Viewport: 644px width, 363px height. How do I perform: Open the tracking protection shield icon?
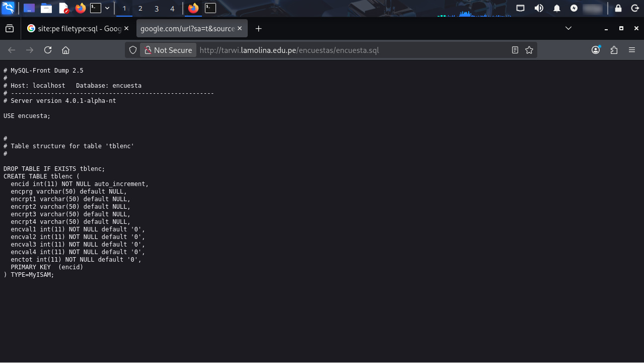click(x=133, y=50)
